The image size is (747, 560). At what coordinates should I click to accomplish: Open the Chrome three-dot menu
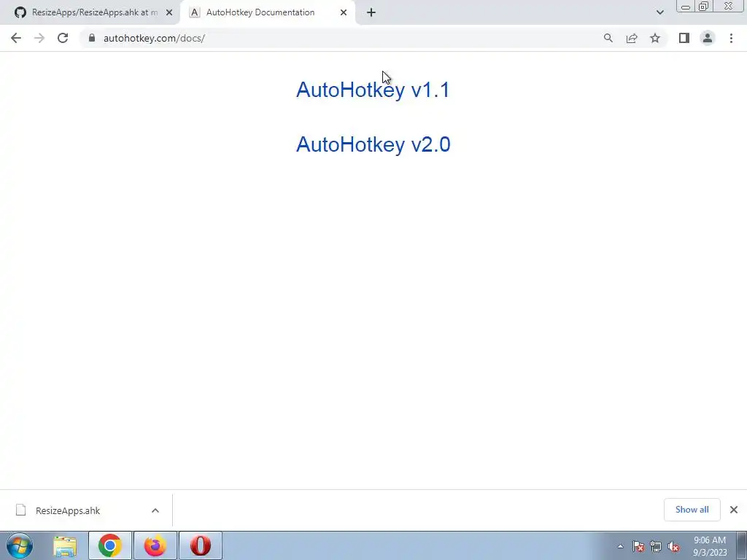tap(731, 38)
